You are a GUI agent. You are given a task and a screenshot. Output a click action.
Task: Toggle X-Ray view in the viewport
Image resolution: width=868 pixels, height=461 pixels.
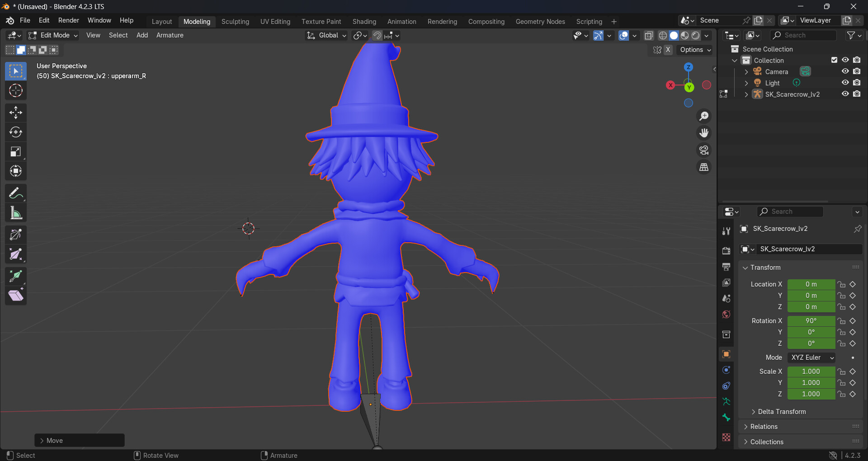click(x=649, y=35)
